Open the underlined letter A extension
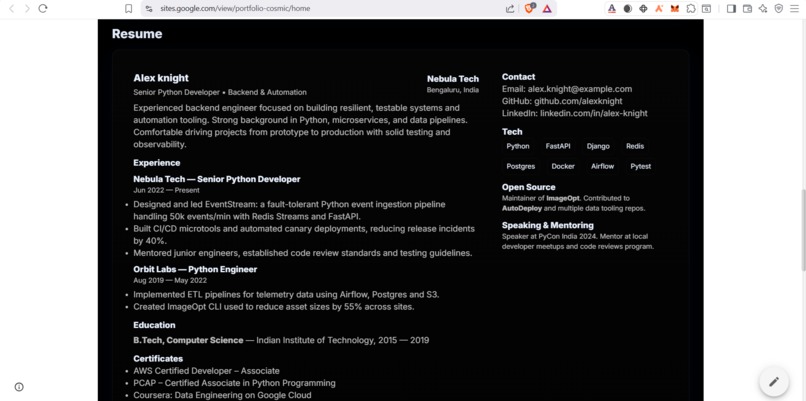The width and height of the screenshot is (806, 401). (x=612, y=9)
